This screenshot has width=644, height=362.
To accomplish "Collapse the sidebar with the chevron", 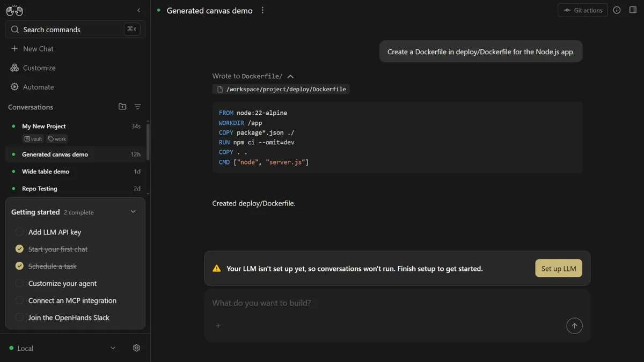I will point(139,10).
